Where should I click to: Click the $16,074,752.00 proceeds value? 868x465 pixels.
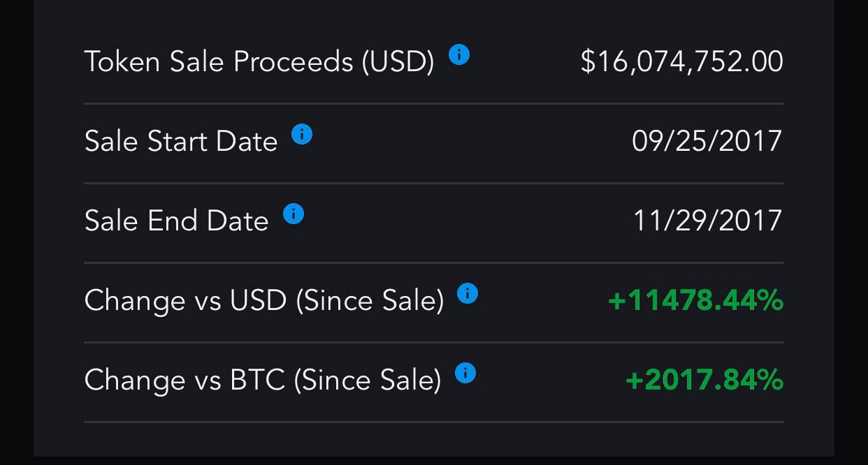[x=681, y=61]
